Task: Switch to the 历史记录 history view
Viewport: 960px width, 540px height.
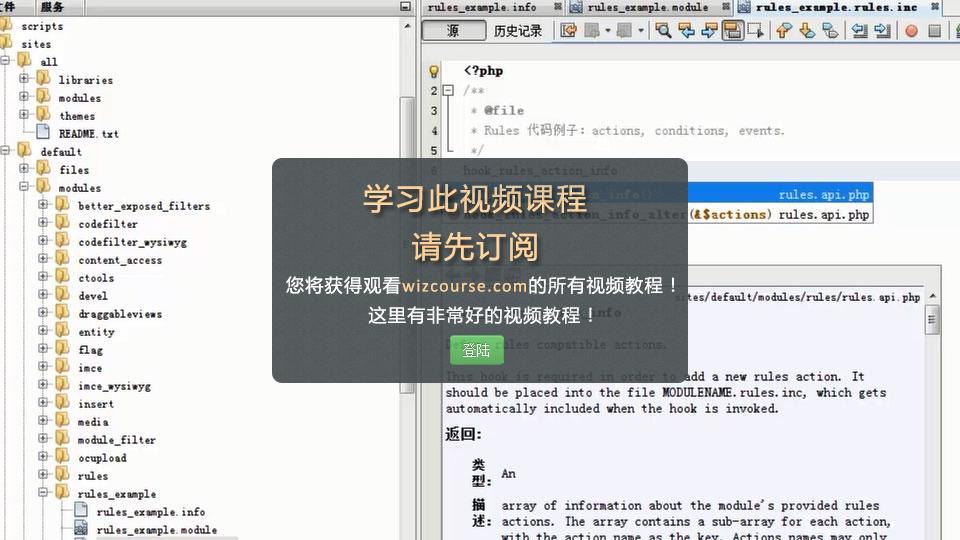Action: [518, 31]
